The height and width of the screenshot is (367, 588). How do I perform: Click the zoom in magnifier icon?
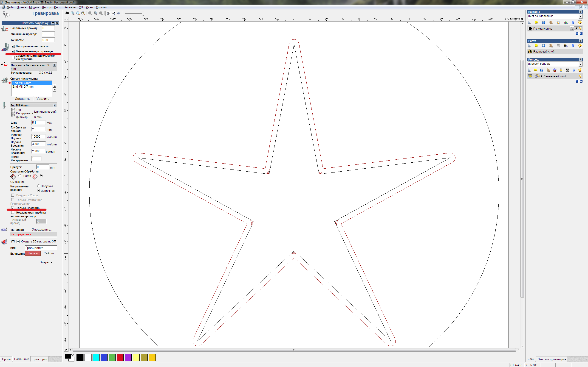[72, 13]
